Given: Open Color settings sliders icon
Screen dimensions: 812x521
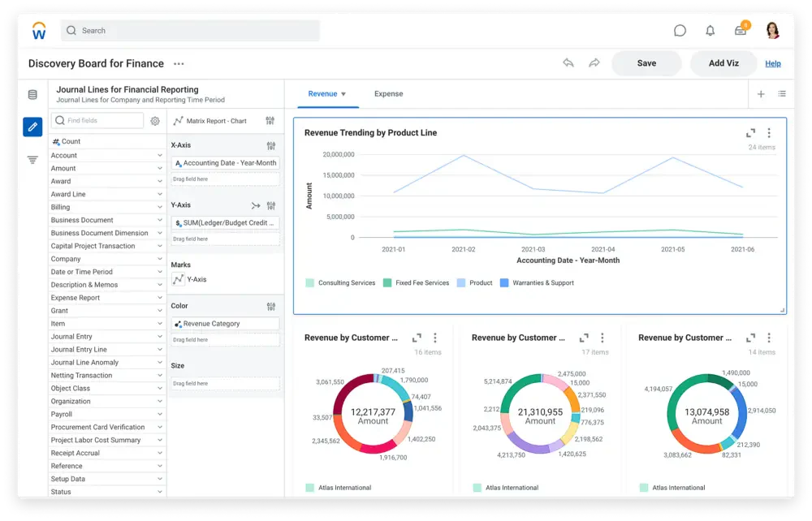Looking at the screenshot, I should pos(271,306).
